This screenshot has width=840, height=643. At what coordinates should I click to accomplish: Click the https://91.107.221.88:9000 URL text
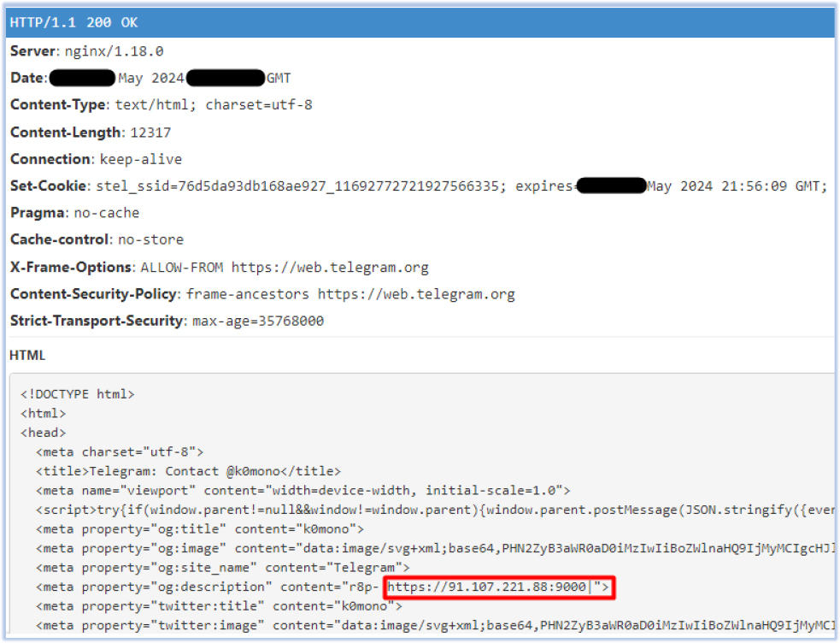click(486, 587)
